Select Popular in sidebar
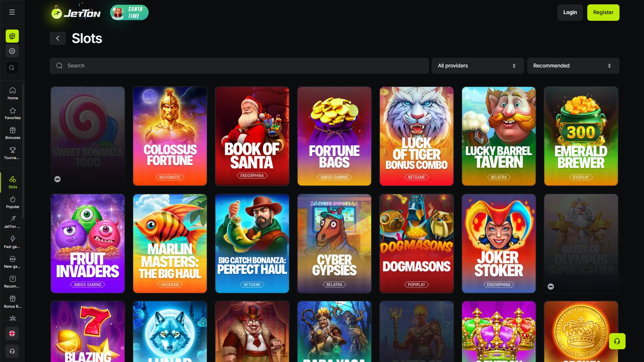This screenshot has width=644, height=362. point(13,202)
